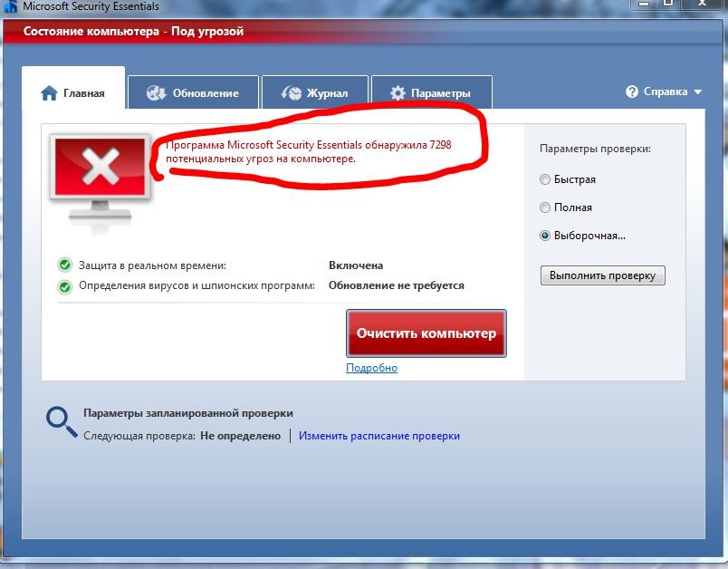Choose the Выборочная scan option
This screenshot has height=569, width=728.
click(x=545, y=236)
